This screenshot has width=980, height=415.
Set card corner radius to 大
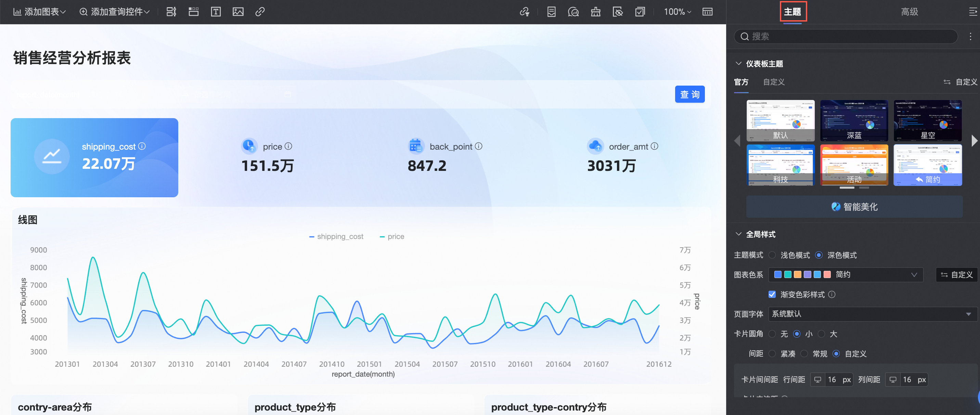point(821,334)
